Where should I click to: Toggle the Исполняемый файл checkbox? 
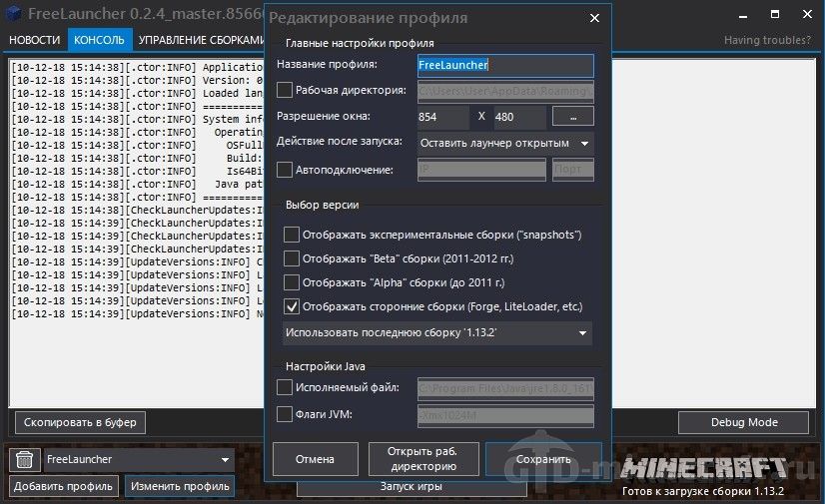coord(285,387)
